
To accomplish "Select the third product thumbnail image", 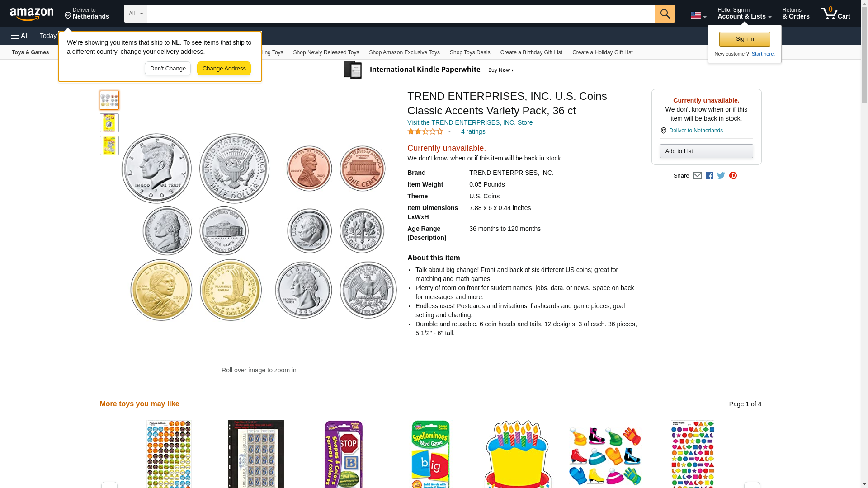I will 109,145.
